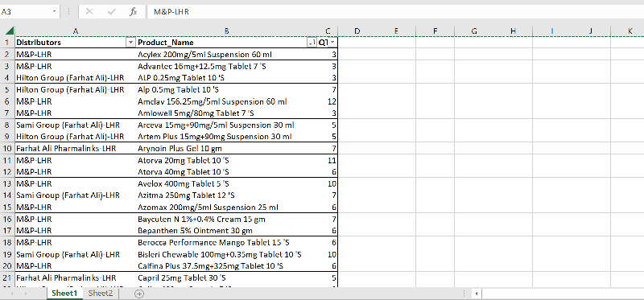
Task: Select the Q1 value 10 for Avelox
Action: [x=328, y=183]
